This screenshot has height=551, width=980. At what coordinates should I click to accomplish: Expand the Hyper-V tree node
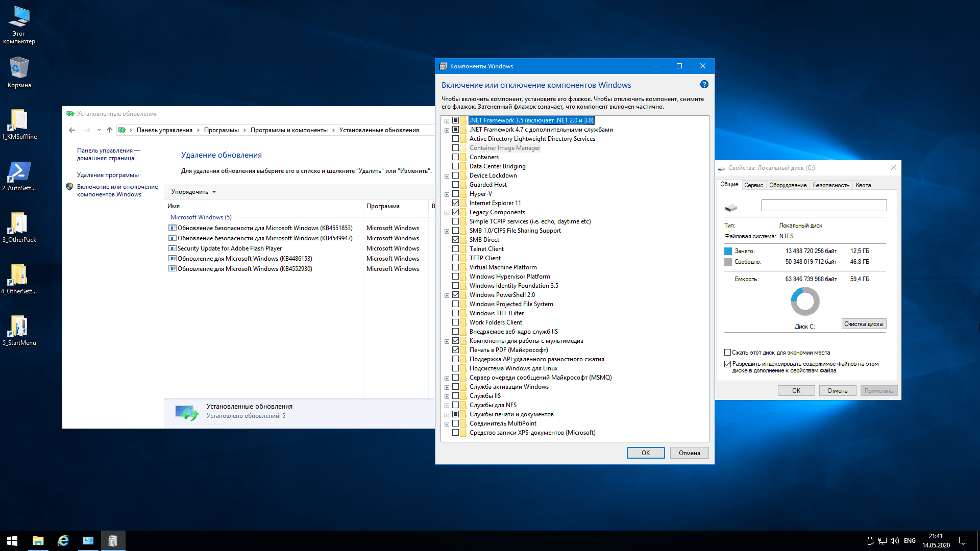[447, 194]
